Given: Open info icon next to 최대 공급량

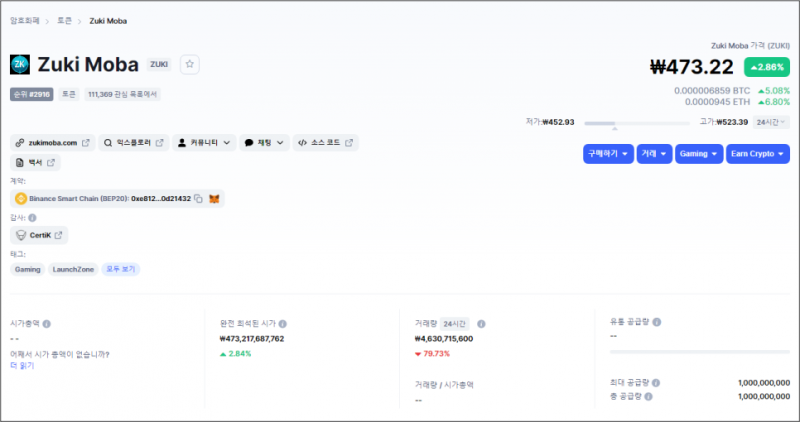Looking at the screenshot, I should point(656,383).
